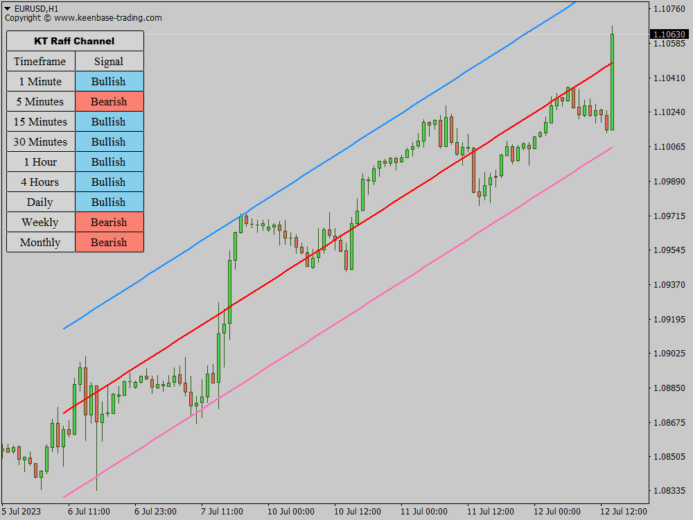Click the KT Raff Channel panel title
This screenshot has width=693, height=520.
75,41
